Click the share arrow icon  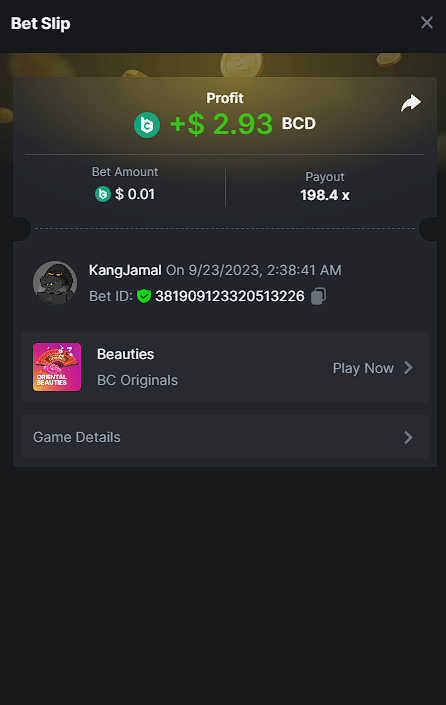pyautogui.click(x=410, y=103)
